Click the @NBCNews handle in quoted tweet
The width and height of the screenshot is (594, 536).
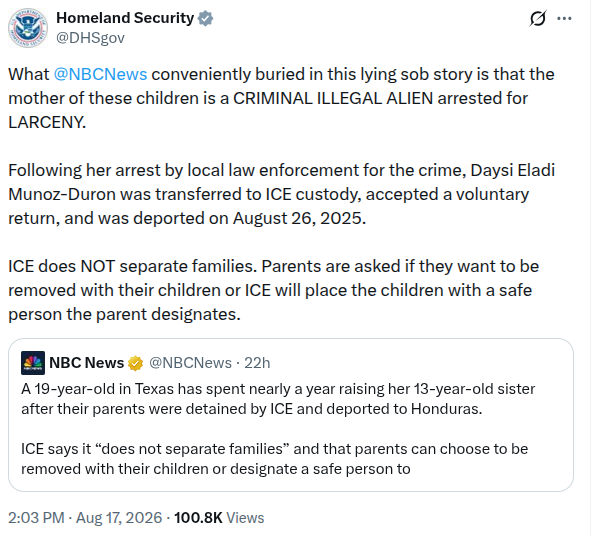coord(190,363)
